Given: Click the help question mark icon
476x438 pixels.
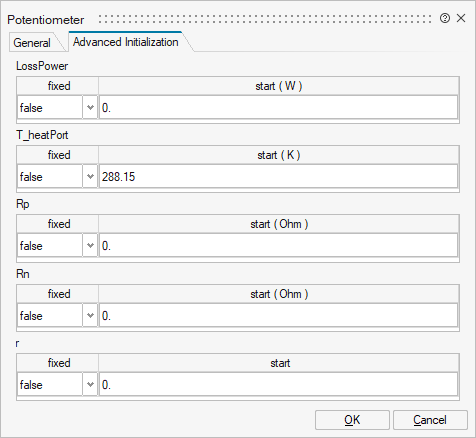Looking at the screenshot, I should (445, 18).
